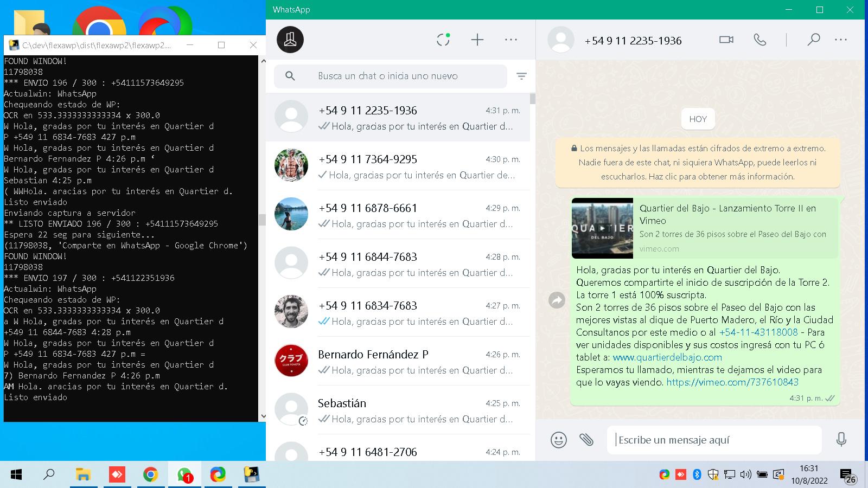Open the www.quartierdelbajo.com link

pyautogui.click(x=667, y=357)
